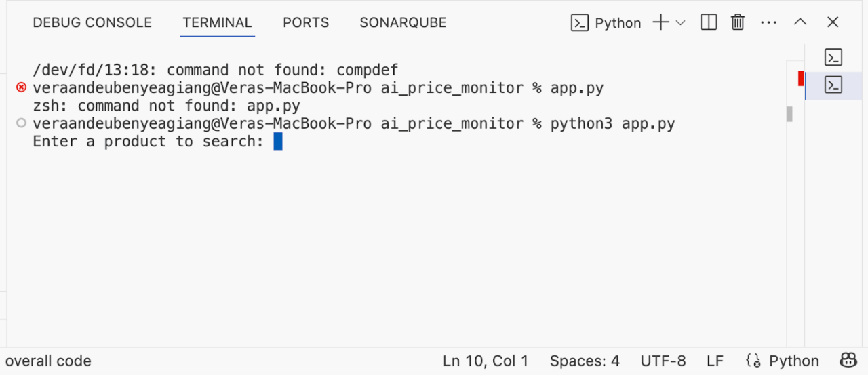The width and height of the screenshot is (868, 375).
Task: Kill the terminal with the trash icon
Action: tap(738, 22)
